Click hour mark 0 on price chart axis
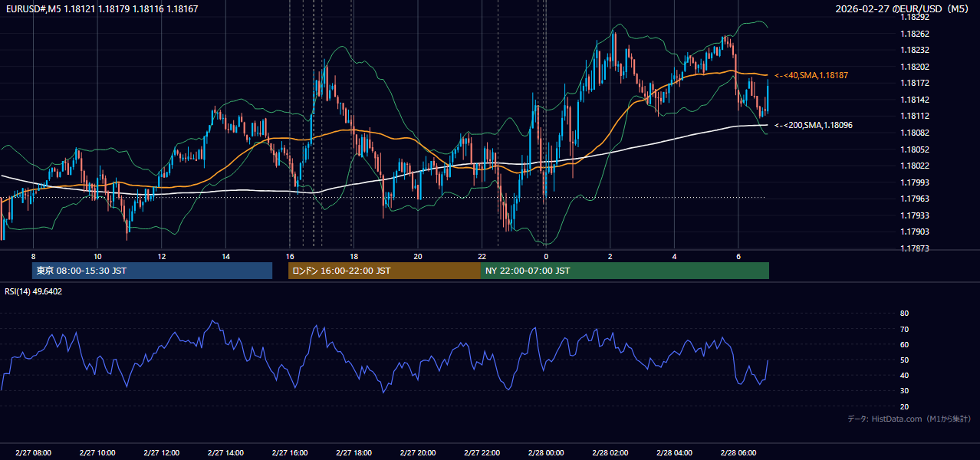 (x=546, y=255)
